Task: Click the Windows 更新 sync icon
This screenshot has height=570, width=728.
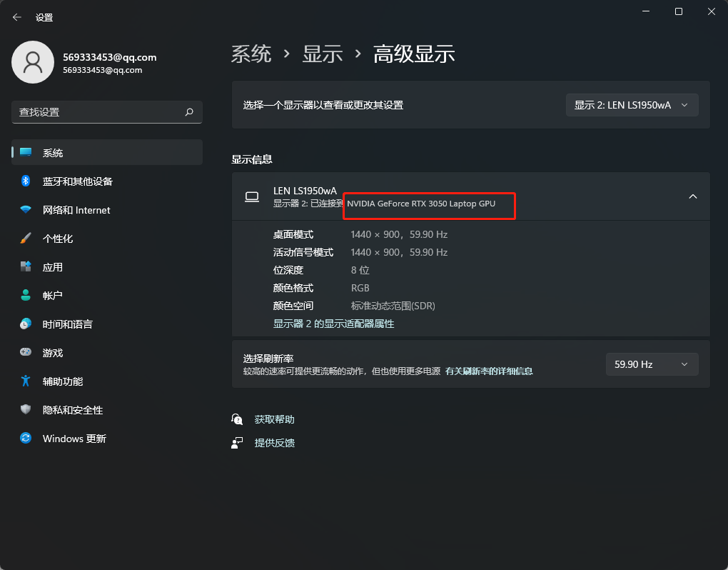Action: click(26, 438)
